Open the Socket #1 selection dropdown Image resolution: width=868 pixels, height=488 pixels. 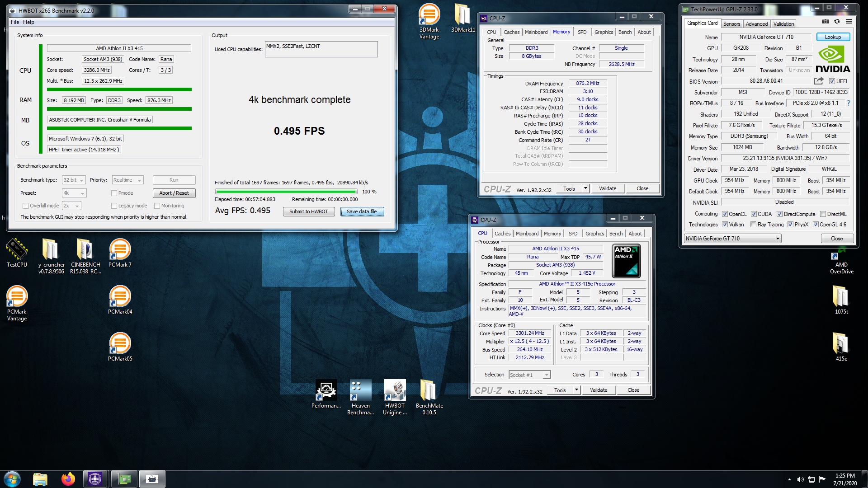pos(529,375)
